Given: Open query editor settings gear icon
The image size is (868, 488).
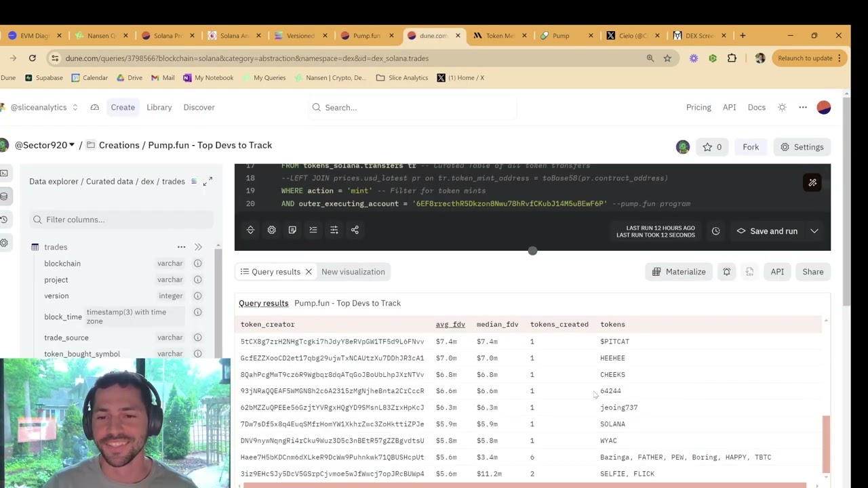Looking at the screenshot, I should coord(271,230).
